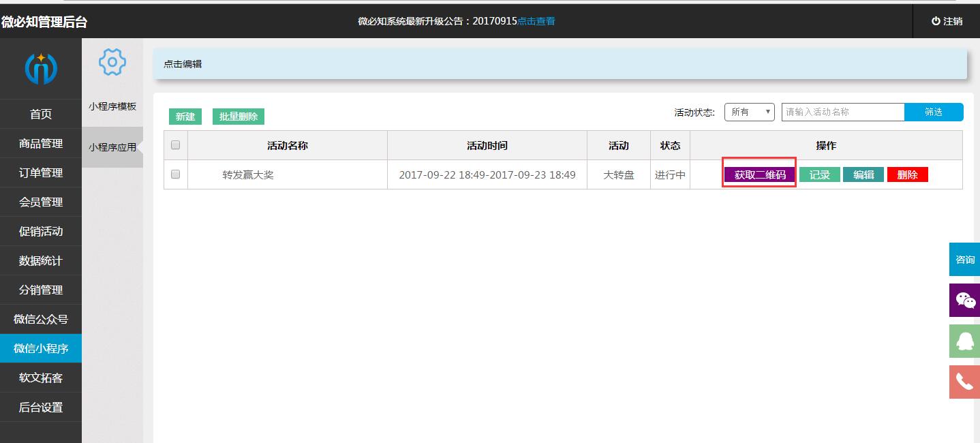Click the blue logo icon in sidebar
The width and height of the screenshot is (980, 443).
[41, 68]
